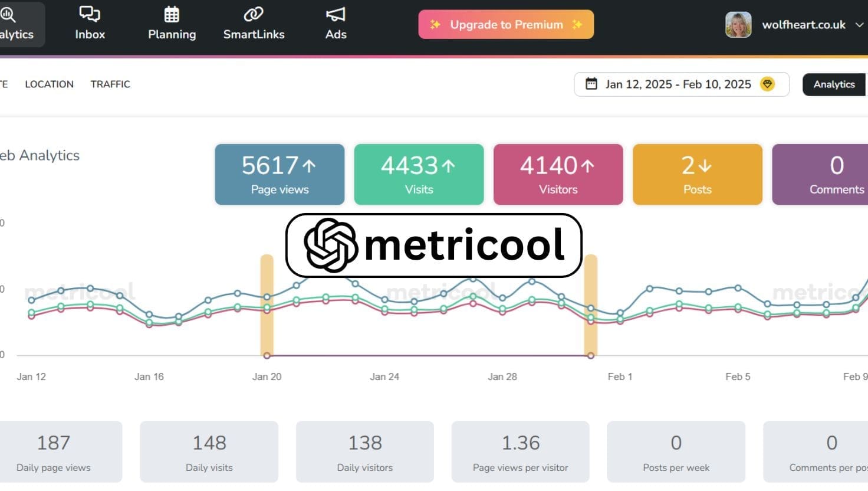Switch to the LOCATION tab
868x491 pixels.
[50, 84]
